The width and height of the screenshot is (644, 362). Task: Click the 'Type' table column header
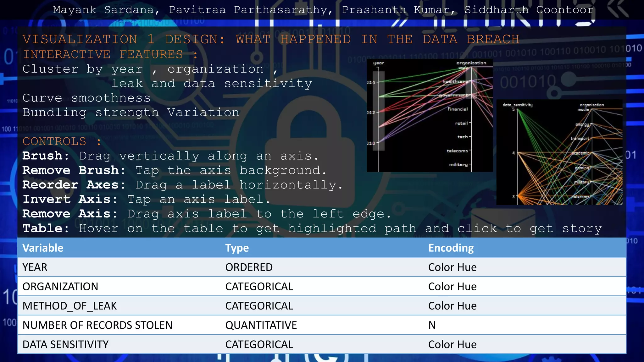[237, 248]
